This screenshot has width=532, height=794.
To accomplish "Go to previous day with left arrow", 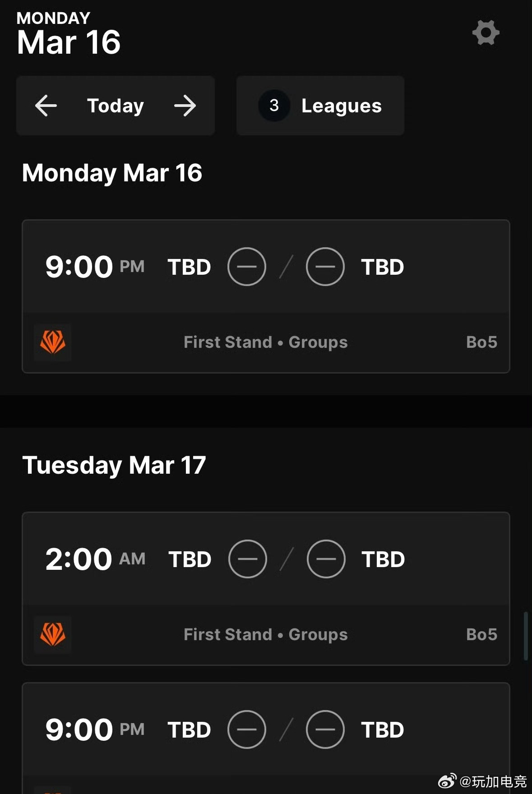I will coord(46,106).
